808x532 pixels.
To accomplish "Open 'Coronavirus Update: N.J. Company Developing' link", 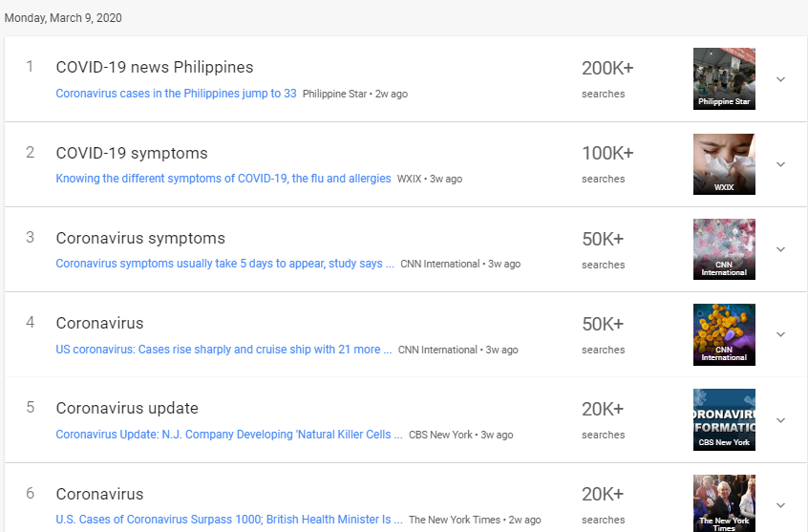I will coord(229,435).
